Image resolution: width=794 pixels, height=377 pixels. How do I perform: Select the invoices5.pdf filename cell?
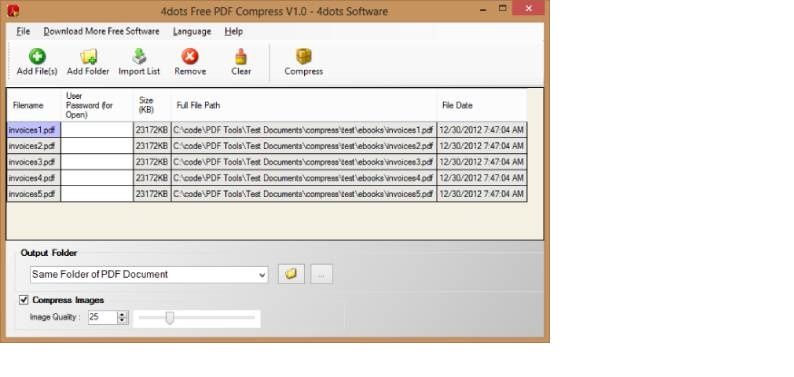pyautogui.click(x=33, y=194)
